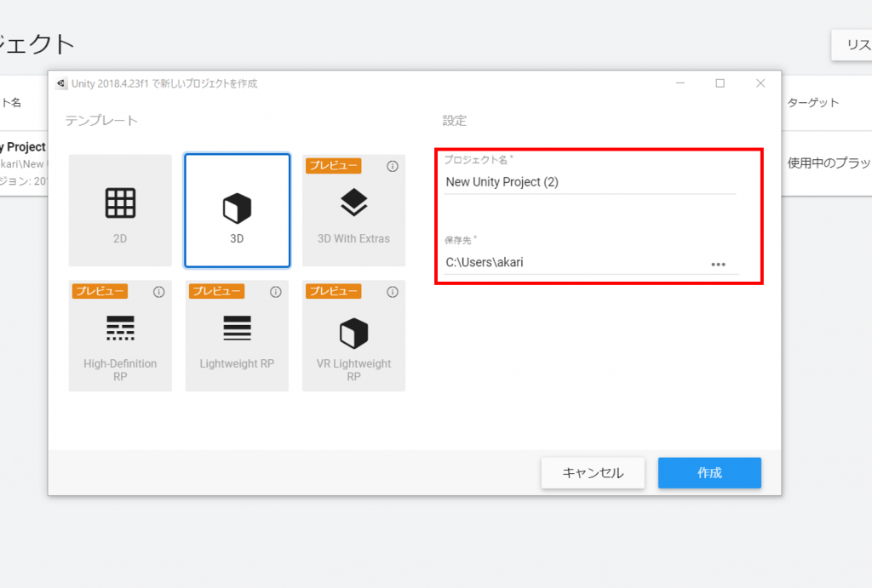Viewport: 872px width, 588px height.
Task: Click the preview badge on Lightweight RP
Action: (x=217, y=291)
